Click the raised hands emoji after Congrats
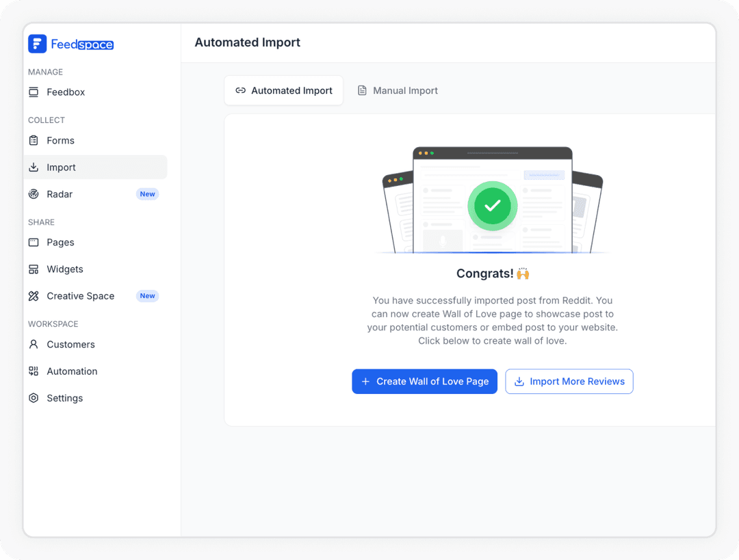The width and height of the screenshot is (739, 560). tap(523, 274)
